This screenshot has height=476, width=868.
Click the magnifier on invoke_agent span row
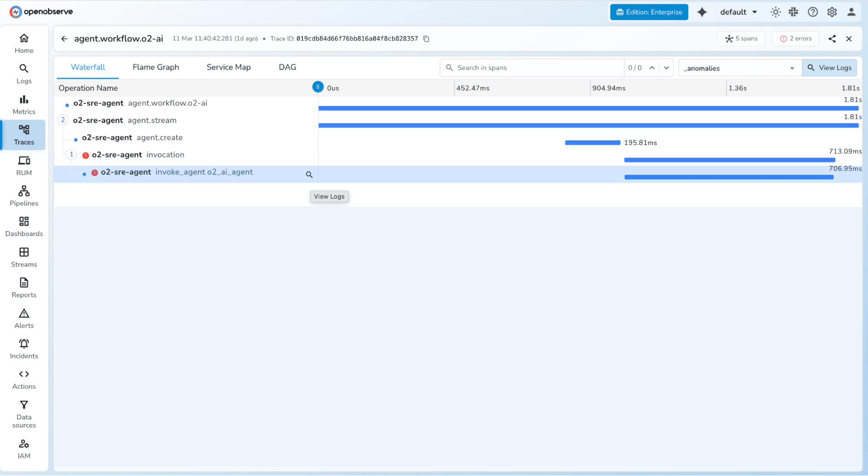[x=309, y=175]
